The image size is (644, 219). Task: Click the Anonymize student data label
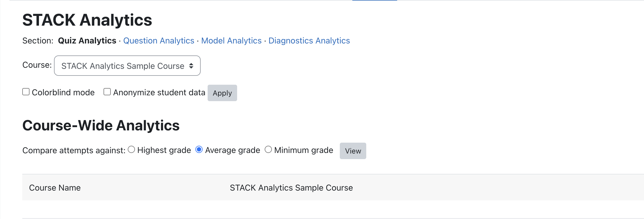159,93
